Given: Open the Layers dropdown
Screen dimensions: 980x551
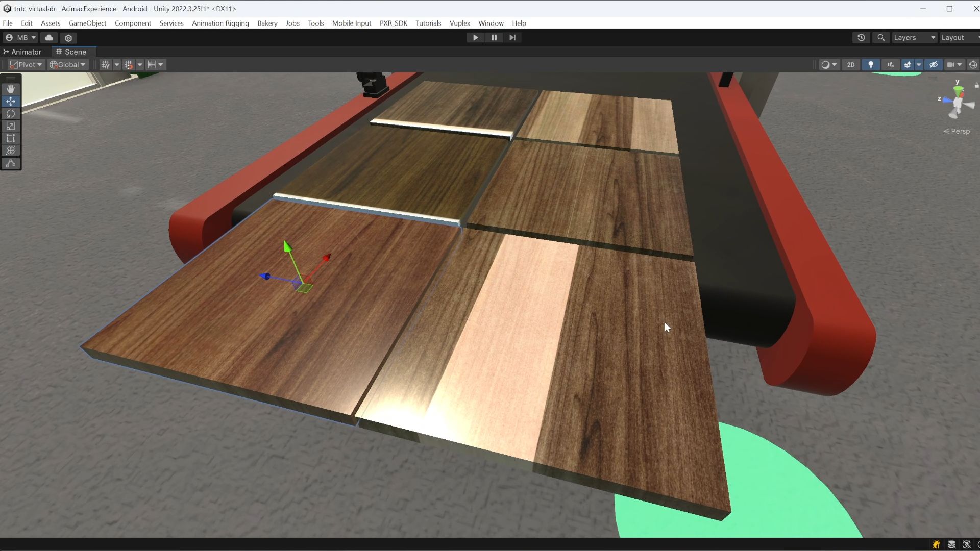Looking at the screenshot, I should coord(914,38).
